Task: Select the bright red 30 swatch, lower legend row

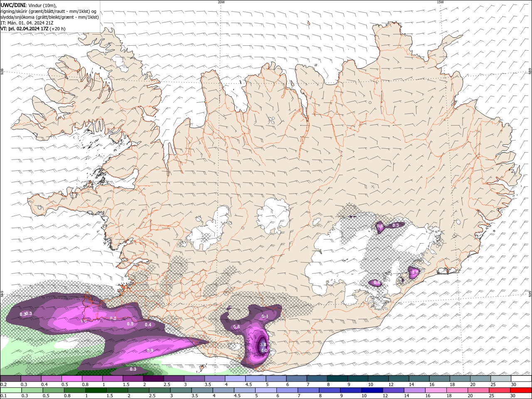Action: pos(521,390)
